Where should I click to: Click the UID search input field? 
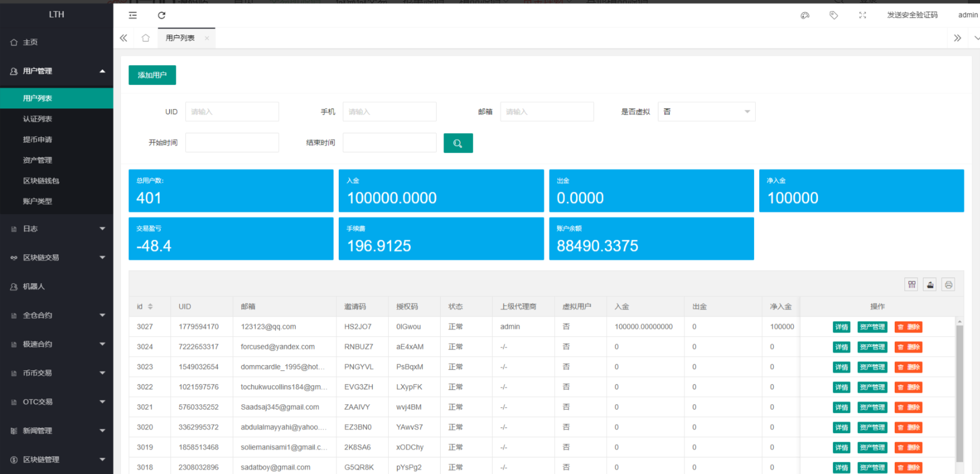point(232,112)
